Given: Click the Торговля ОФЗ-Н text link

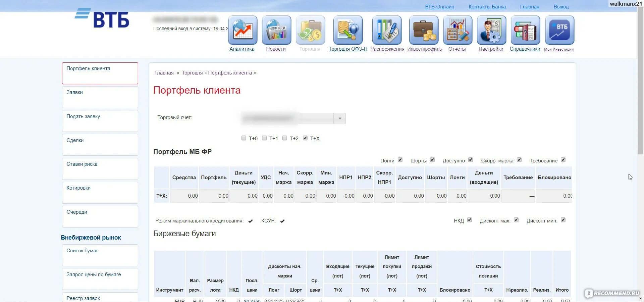Looking at the screenshot, I should [348, 49].
